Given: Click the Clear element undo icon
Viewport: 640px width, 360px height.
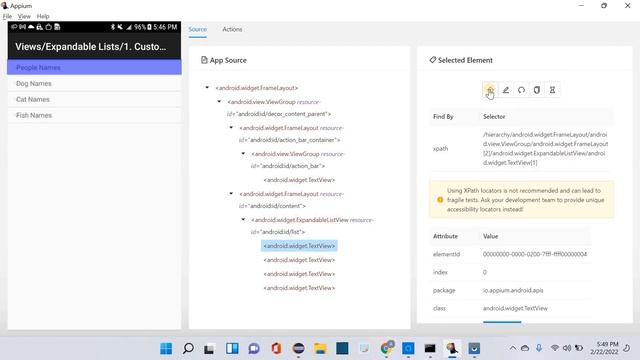Looking at the screenshot, I should (521, 90).
